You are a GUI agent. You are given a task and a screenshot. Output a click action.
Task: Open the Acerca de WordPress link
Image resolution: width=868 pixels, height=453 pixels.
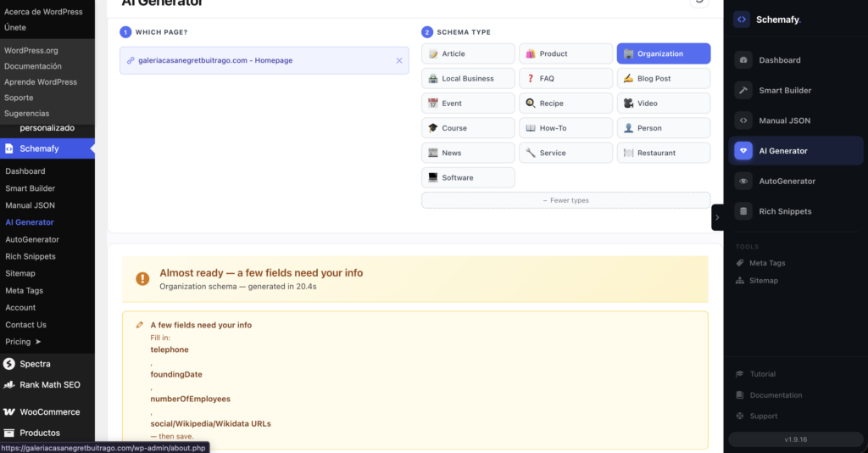coord(43,12)
